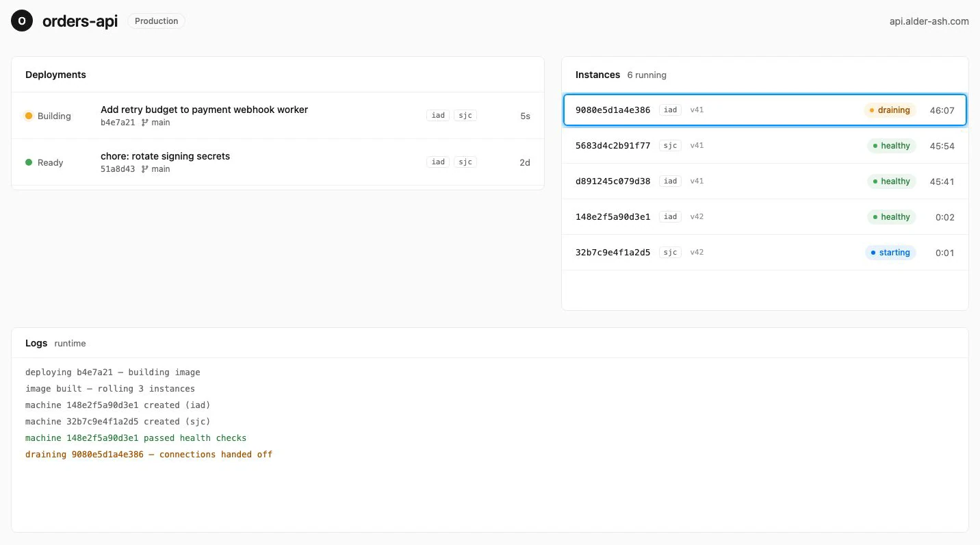Open the 'Add retry budget to payment webhook worker' deployment
The image size is (980, 545).
[278, 116]
